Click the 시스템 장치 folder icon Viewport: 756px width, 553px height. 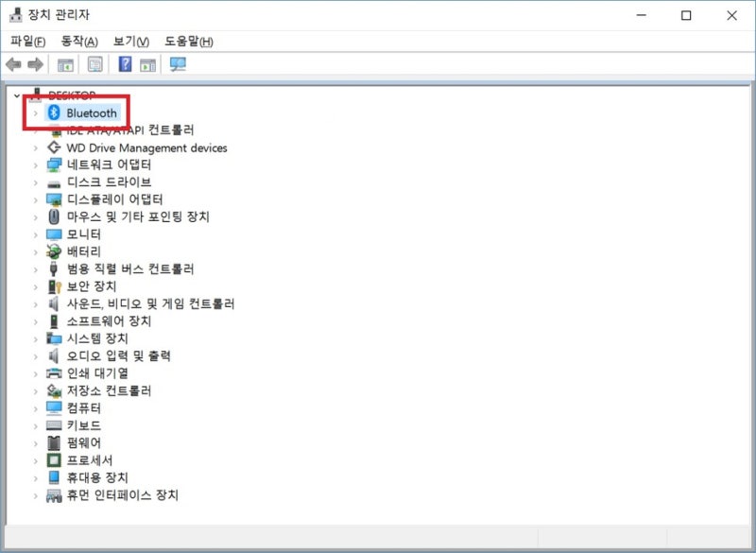(54, 338)
